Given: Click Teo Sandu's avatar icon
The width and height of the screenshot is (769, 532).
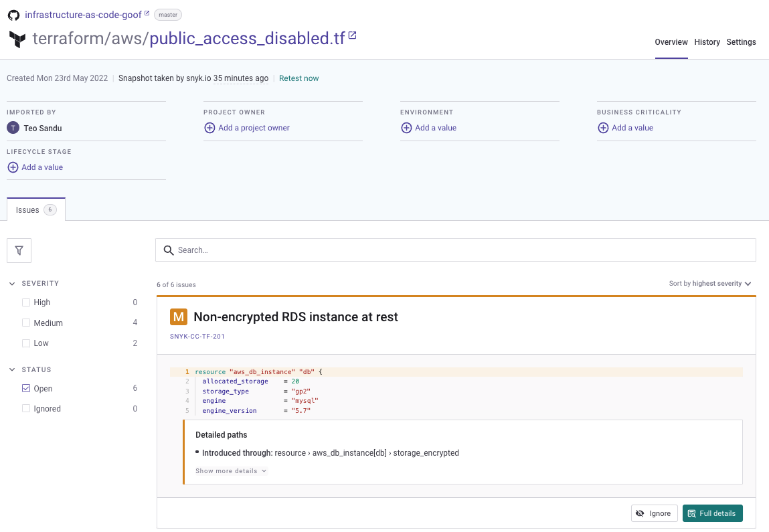Looking at the screenshot, I should click(x=13, y=128).
